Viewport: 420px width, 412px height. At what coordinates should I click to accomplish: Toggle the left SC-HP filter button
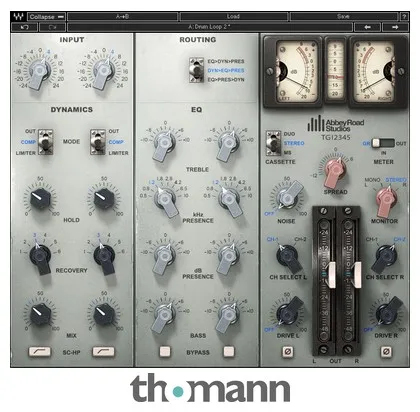click(40, 351)
